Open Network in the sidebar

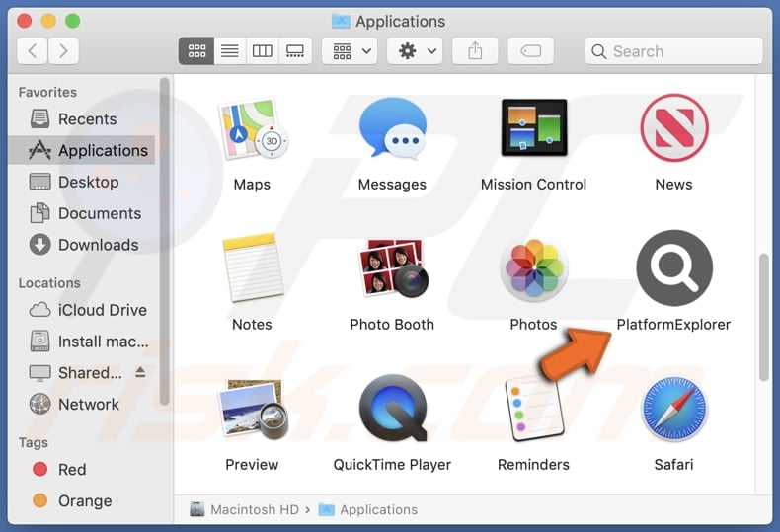[82, 405]
